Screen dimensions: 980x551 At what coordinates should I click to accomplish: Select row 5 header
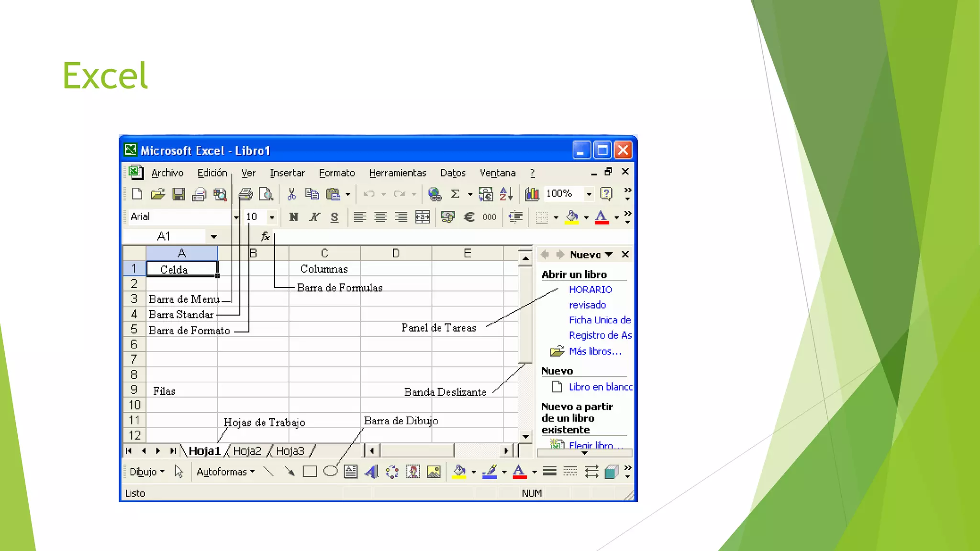[134, 330]
